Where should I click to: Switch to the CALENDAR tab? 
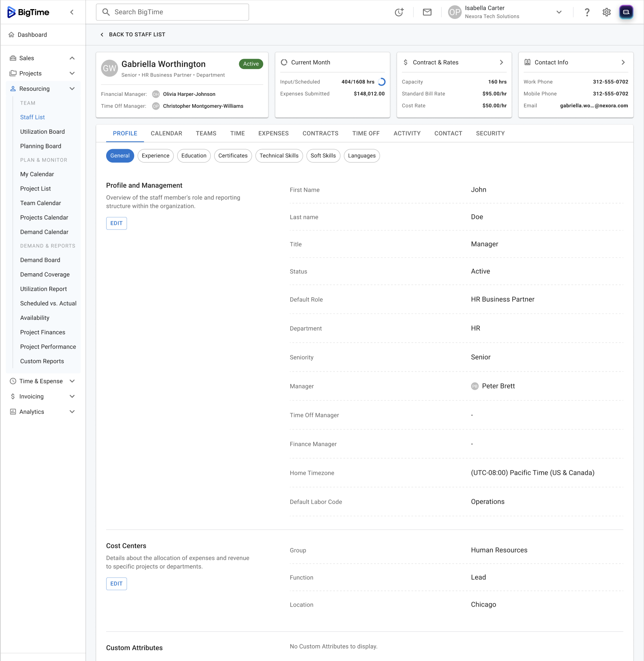click(166, 133)
